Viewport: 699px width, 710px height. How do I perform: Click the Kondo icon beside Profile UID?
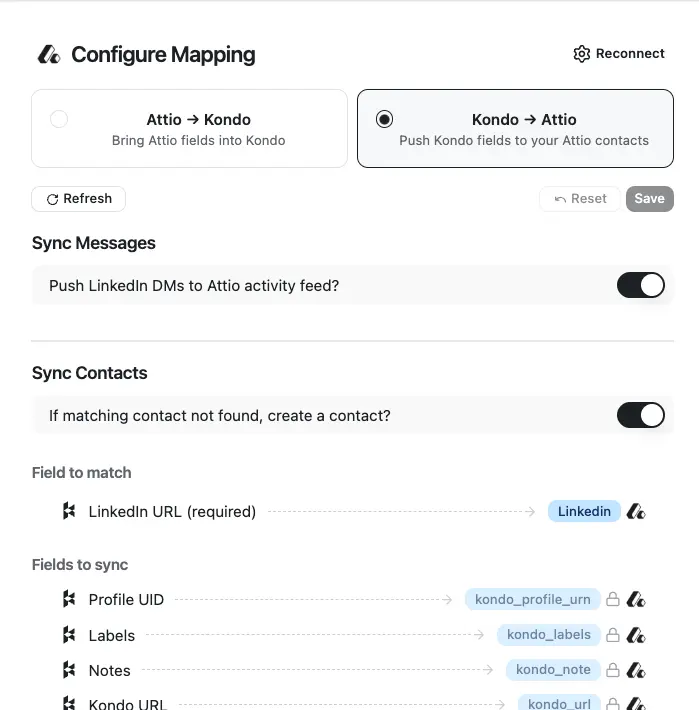(x=69, y=599)
